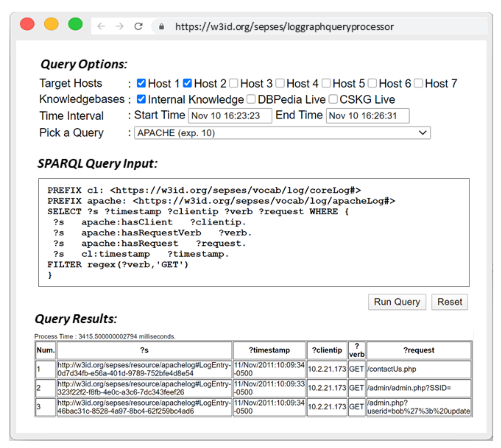The image size is (501, 448).
Task: Enable CSKG Live knowledgebase
Action: click(x=333, y=99)
